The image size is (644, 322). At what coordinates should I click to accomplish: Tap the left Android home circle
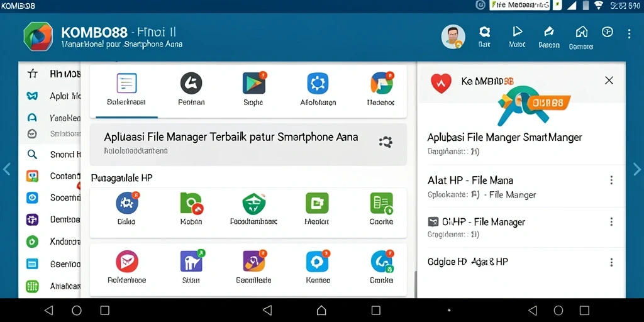[x=77, y=310]
